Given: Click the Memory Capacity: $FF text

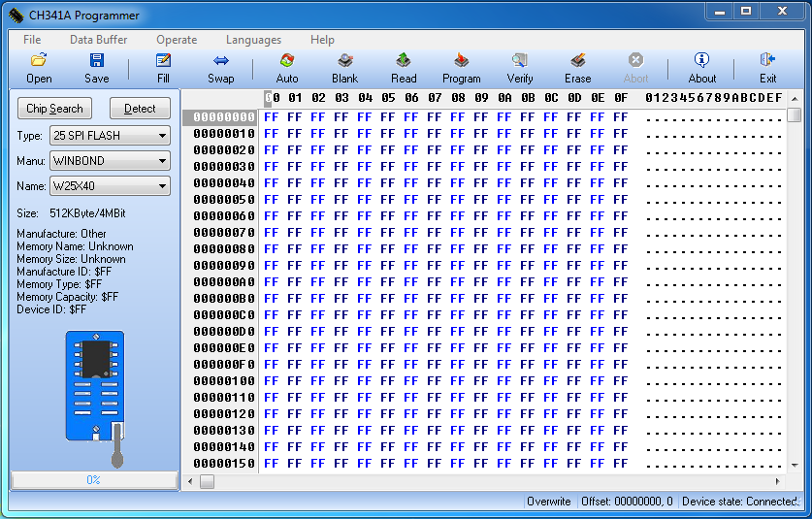Looking at the screenshot, I should click(x=67, y=297).
